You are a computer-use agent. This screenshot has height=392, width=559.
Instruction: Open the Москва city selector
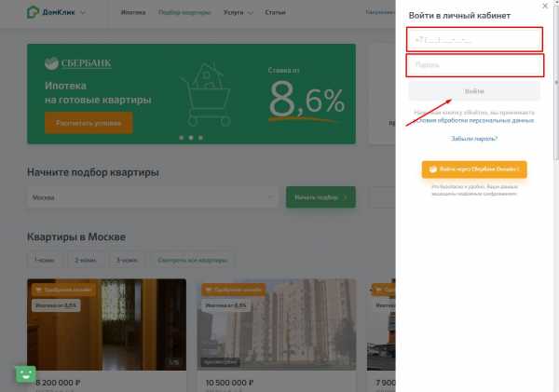click(153, 197)
